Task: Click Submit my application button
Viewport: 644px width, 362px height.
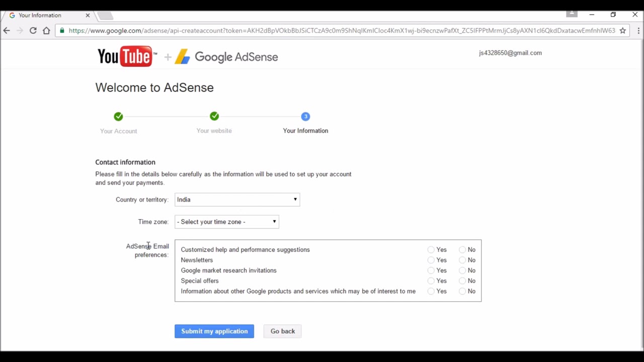Action: pos(214,331)
